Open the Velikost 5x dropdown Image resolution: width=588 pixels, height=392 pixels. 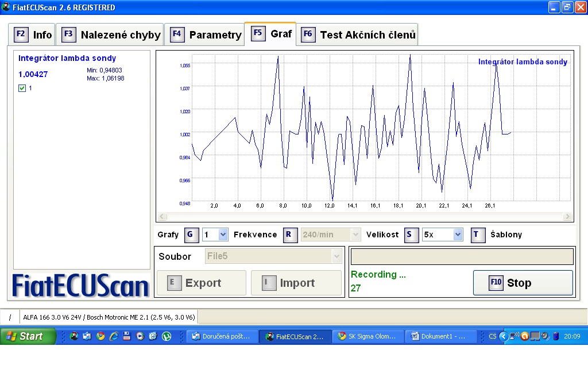tap(458, 235)
